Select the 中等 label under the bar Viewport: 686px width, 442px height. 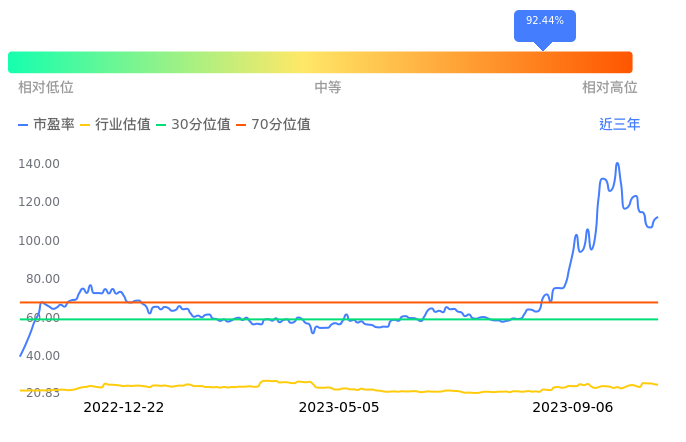(328, 88)
